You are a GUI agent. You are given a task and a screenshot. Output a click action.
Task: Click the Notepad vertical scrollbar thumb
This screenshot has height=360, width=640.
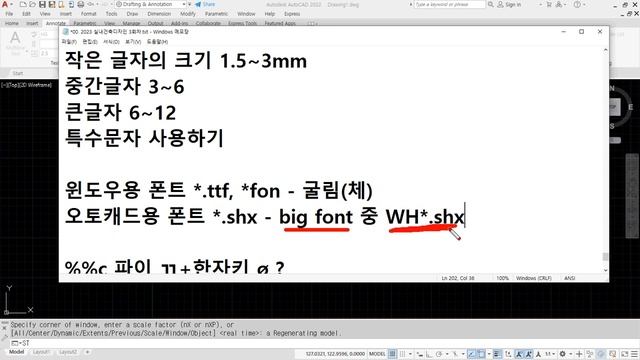605,257
